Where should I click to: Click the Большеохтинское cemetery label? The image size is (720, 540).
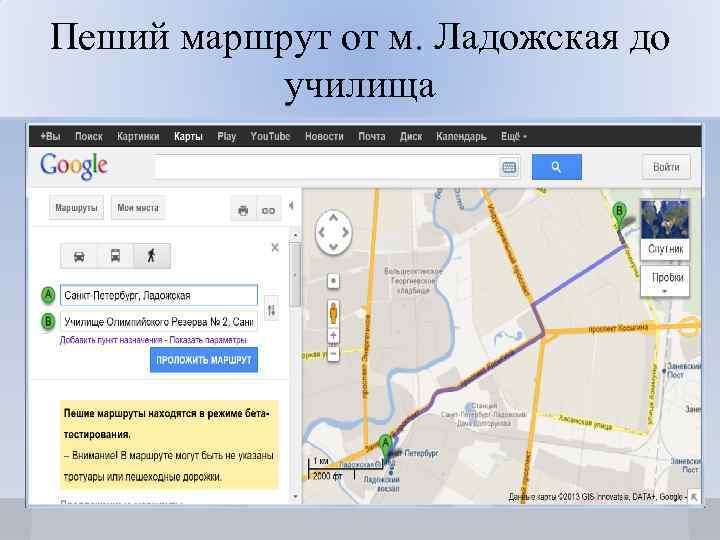click(413, 281)
